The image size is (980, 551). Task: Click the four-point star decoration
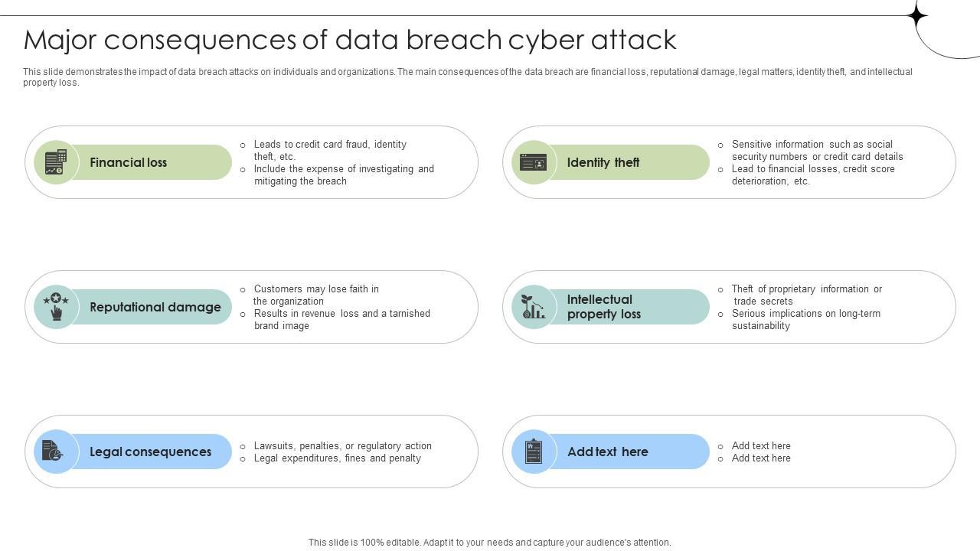click(916, 15)
